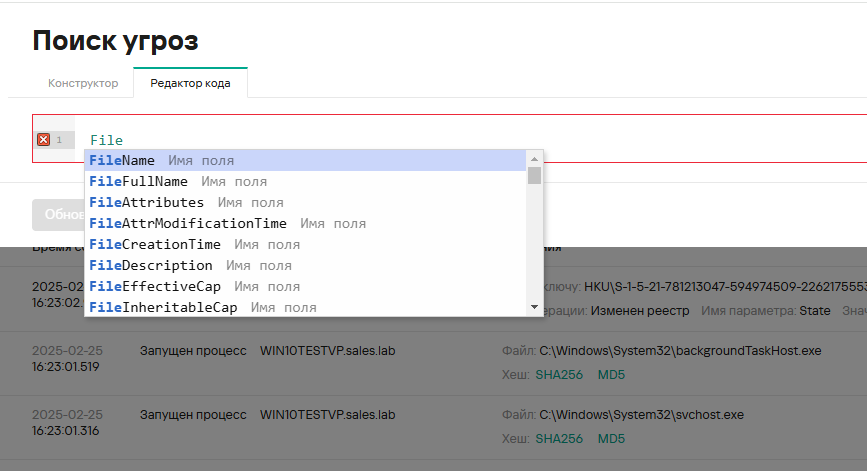The image size is (867, 471).
Task: Choose FileDescription field suggestion
Action: pyautogui.click(x=305, y=266)
